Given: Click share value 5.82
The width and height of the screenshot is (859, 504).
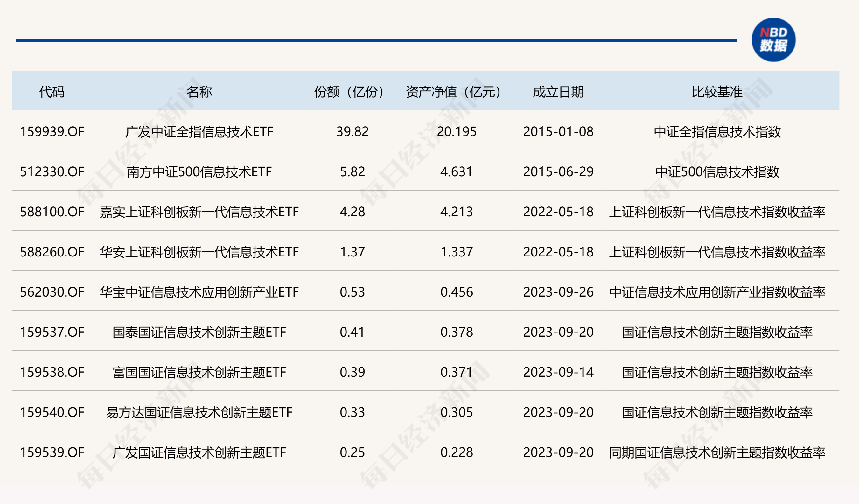Looking at the screenshot, I should pos(352,171).
